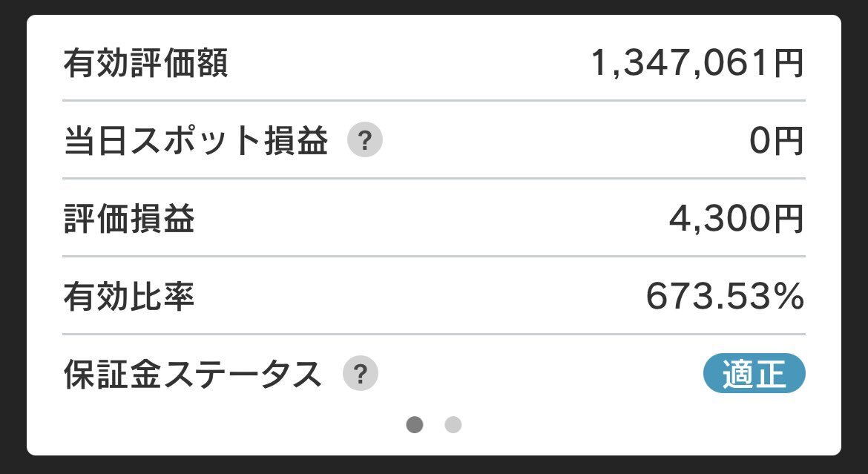Click the 有効評価額 row
This screenshot has height=474, width=868.
[434, 62]
